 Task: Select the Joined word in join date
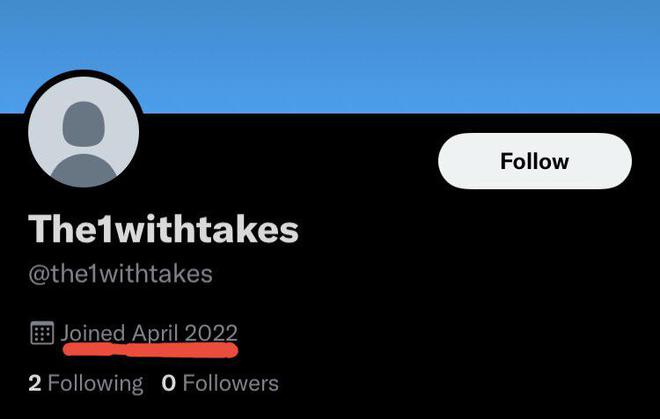[93, 334]
